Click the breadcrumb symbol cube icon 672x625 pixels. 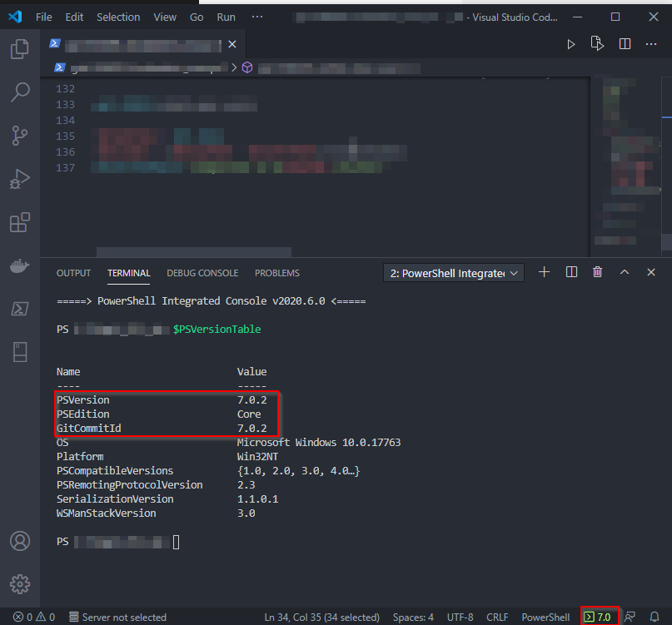click(x=247, y=67)
